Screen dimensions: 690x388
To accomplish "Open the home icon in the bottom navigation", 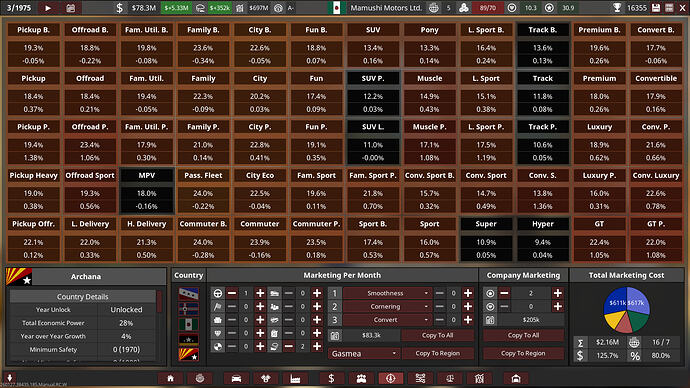I will [x=170, y=378].
